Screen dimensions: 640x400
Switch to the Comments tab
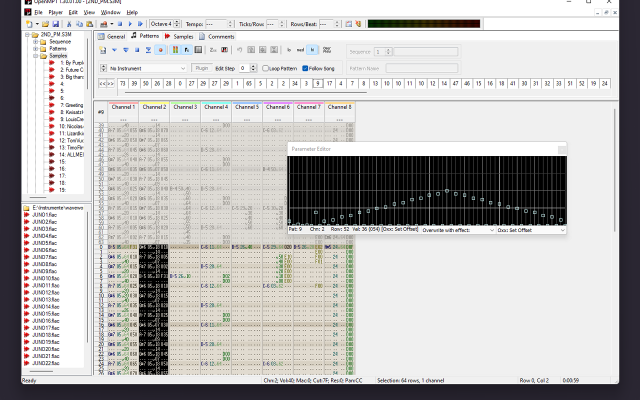pyautogui.click(x=217, y=36)
